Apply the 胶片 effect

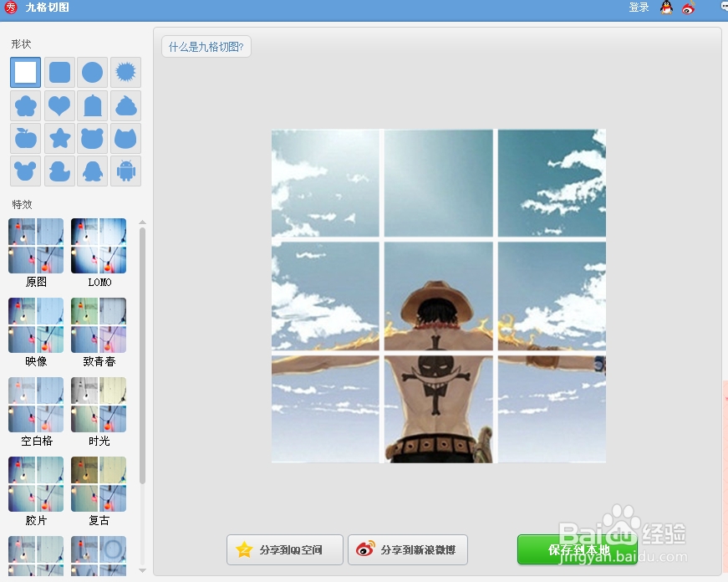point(36,491)
